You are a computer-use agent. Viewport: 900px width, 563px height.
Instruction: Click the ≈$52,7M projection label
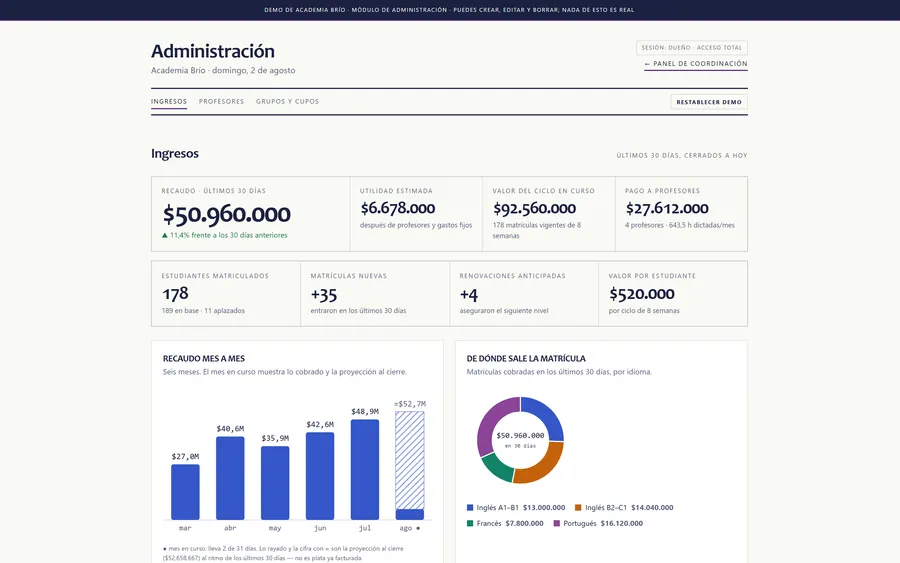click(410, 404)
